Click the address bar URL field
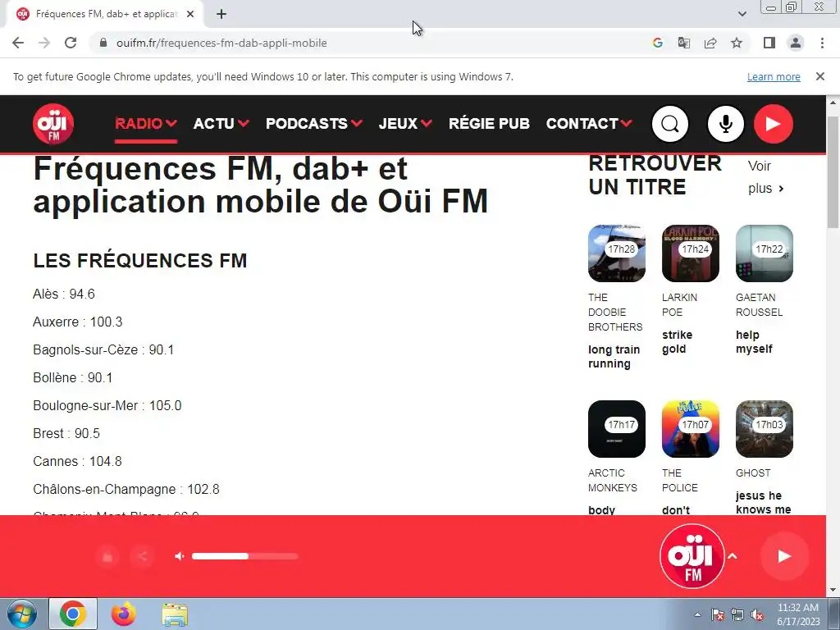The width and height of the screenshot is (840, 630). click(370, 43)
